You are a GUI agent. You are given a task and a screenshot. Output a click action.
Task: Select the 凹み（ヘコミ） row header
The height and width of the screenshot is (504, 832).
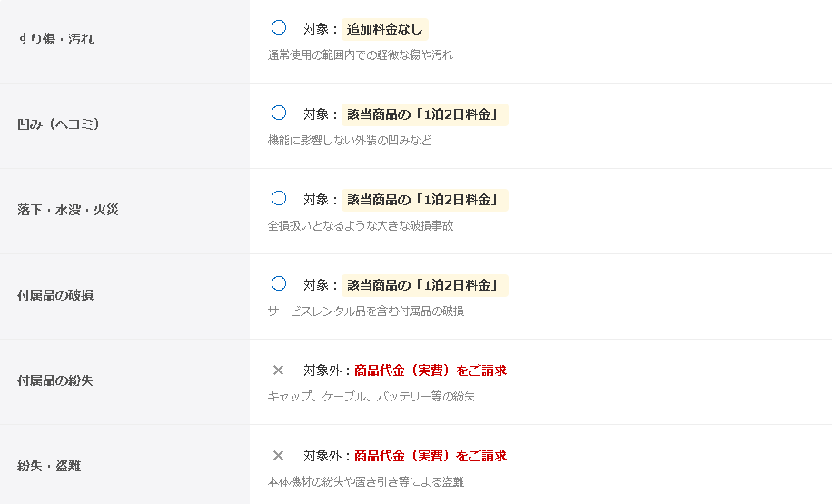click(58, 124)
